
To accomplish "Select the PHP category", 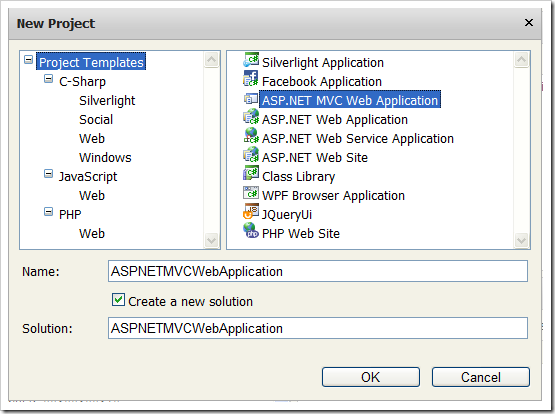I will pos(70,214).
